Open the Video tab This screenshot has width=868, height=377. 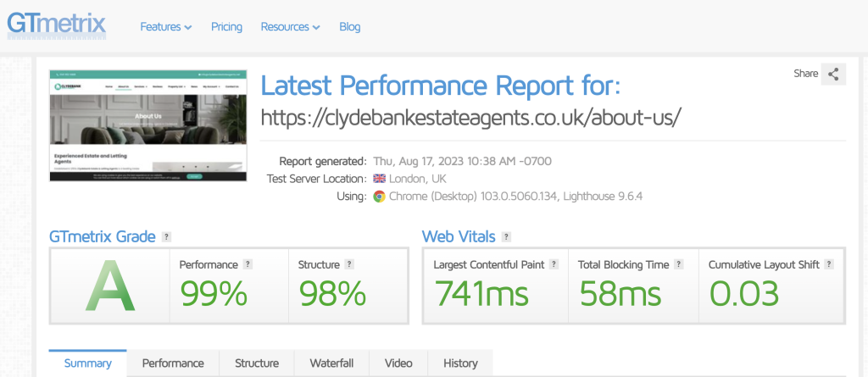point(398,363)
